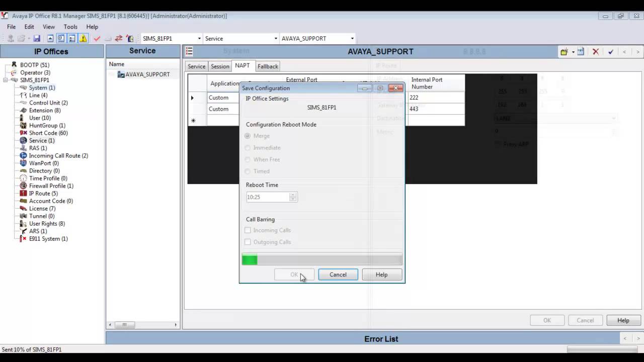
Task: Click the Service pane horizontal scrollbar
Action: click(143, 325)
